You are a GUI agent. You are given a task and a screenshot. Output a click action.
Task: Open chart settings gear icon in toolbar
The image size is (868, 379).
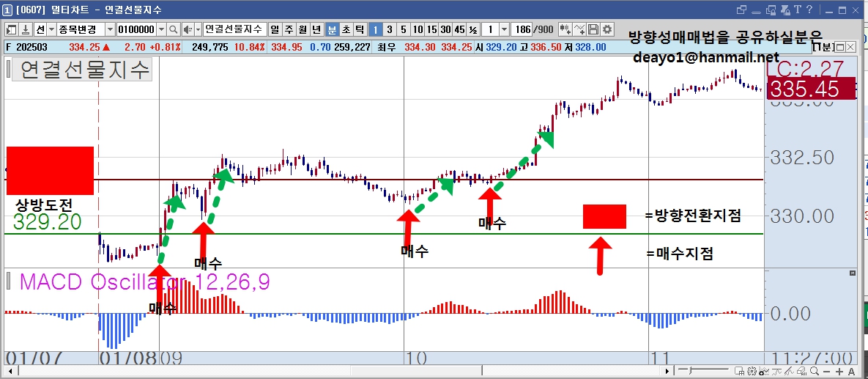click(x=607, y=29)
